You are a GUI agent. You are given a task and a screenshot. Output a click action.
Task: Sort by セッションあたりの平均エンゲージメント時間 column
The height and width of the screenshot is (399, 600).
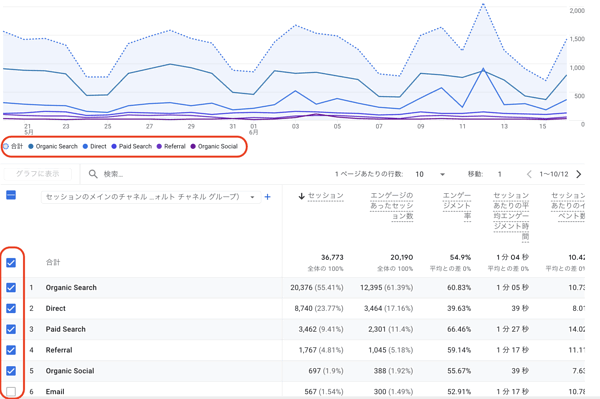pos(511,216)
